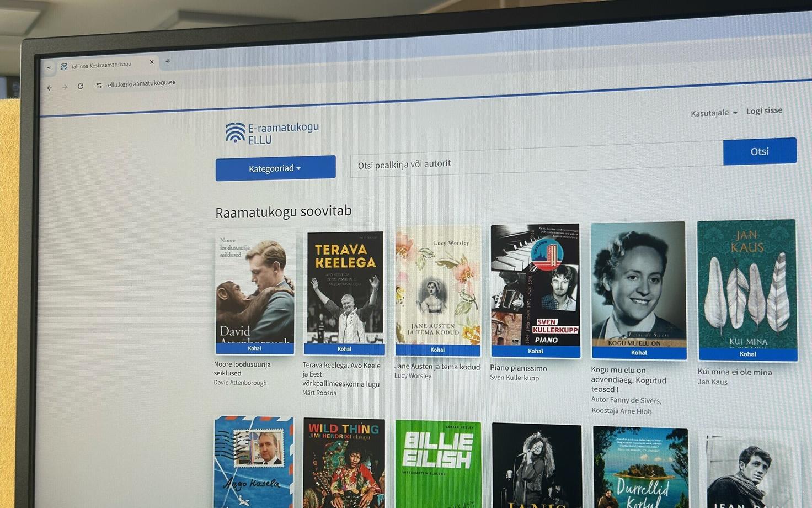812x508 pixels.
Task: Close the Tallinna Keskraamatukogu tab
Action: [x=152, y=62]
